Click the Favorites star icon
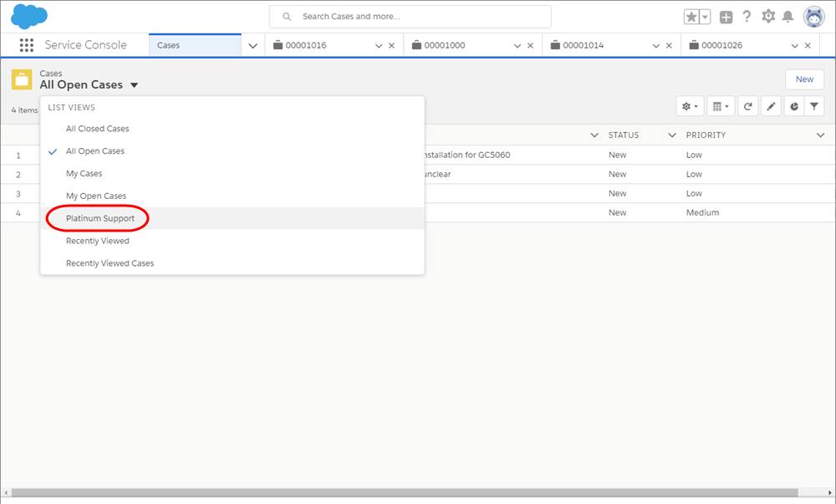 pos(691,17)
